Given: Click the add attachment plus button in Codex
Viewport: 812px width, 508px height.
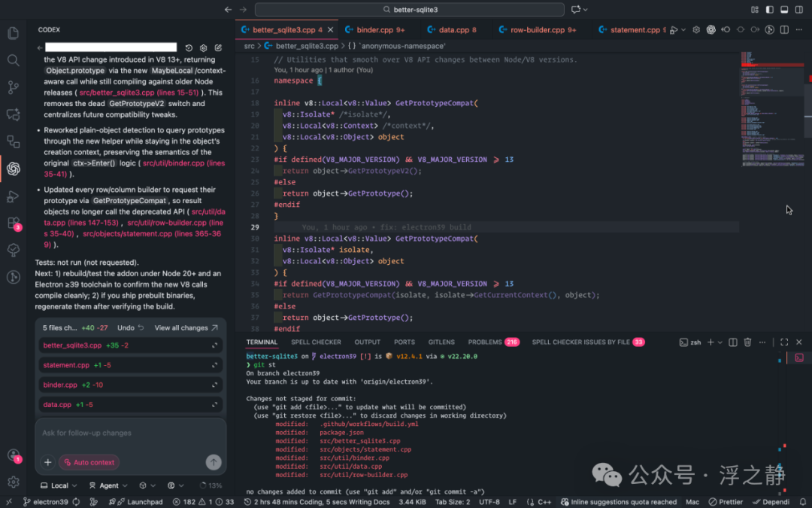Looking at the screenshot, I should (x=47, y=462).
